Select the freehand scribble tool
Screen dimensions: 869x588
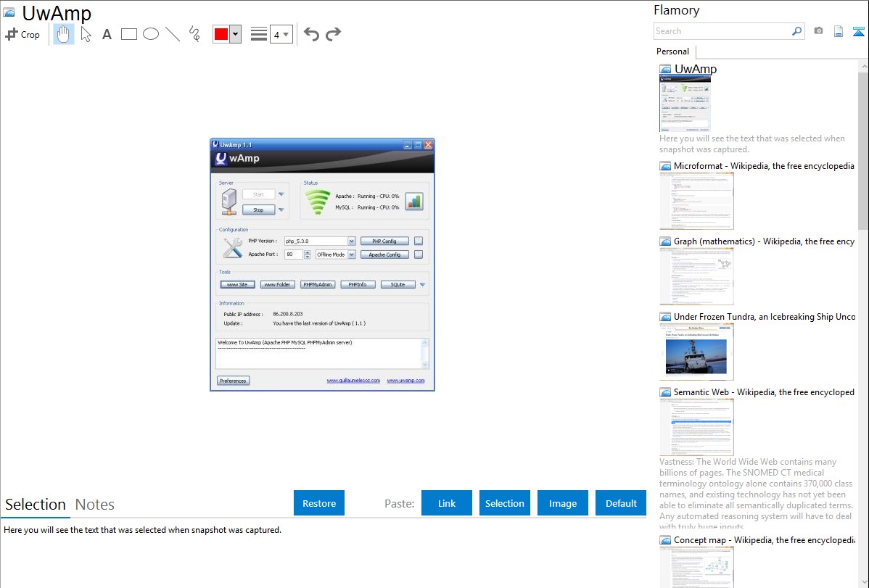tap(194, 34)
